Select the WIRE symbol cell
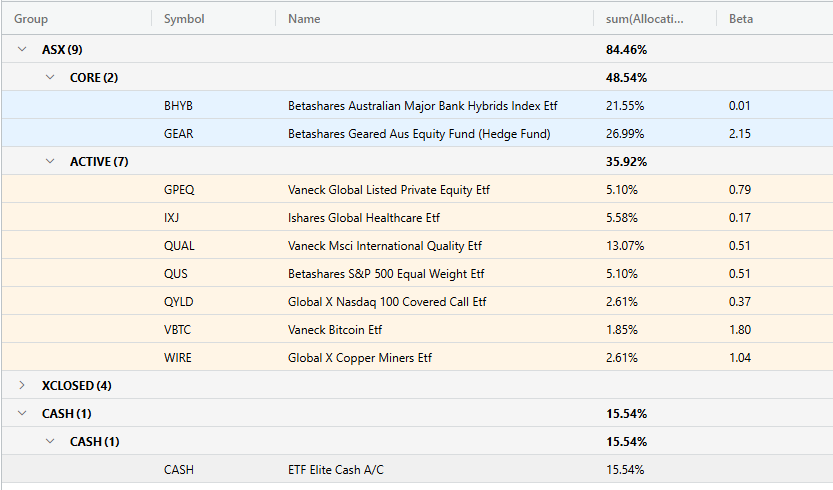This screenshot has width=833, height=490. point(177,358)
